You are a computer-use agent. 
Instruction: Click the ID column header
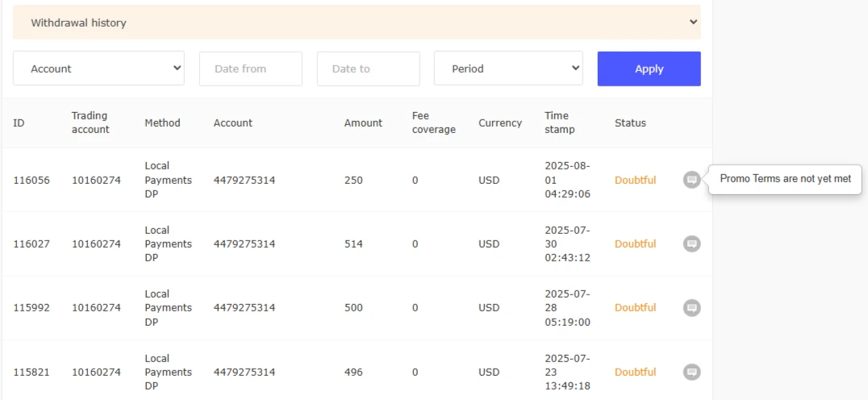[19, 123]
